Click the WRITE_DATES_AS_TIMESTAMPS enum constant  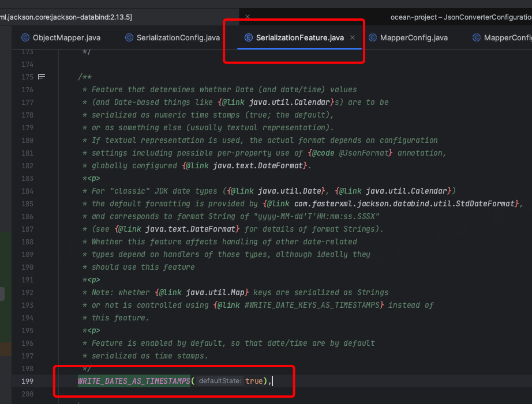pyautogui.click(x=134, y=381)
